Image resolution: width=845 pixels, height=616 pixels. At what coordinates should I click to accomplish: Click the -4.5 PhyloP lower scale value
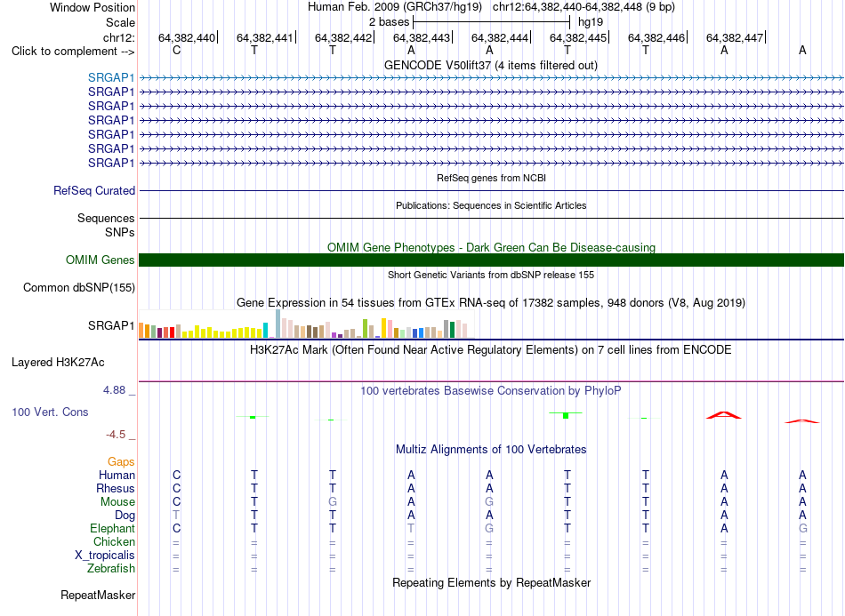pyautogui.click(x=116, y=435)
